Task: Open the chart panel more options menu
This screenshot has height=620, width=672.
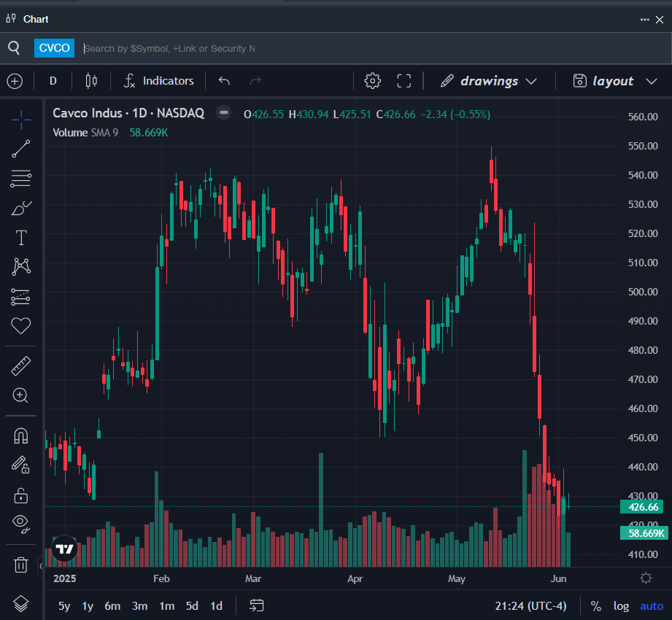Action: pyautogui.click(x=644, y=20)
